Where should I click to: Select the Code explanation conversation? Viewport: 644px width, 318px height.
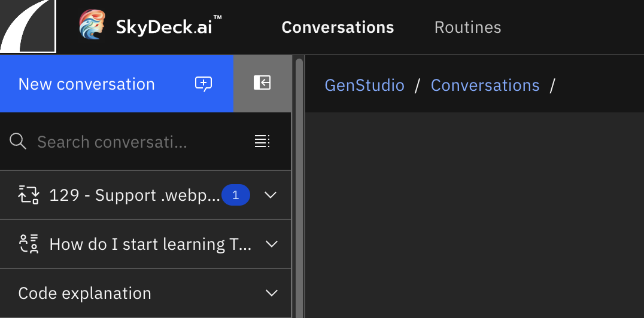[85, 293]
